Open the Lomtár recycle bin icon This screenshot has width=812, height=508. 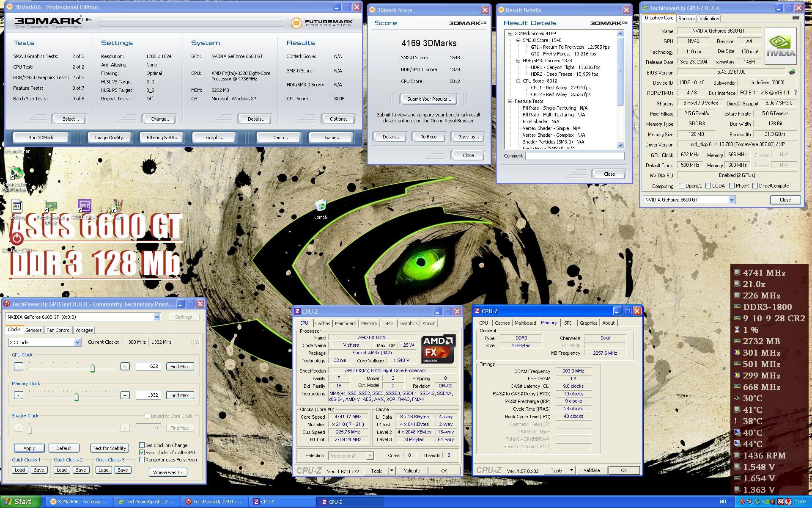321,206
